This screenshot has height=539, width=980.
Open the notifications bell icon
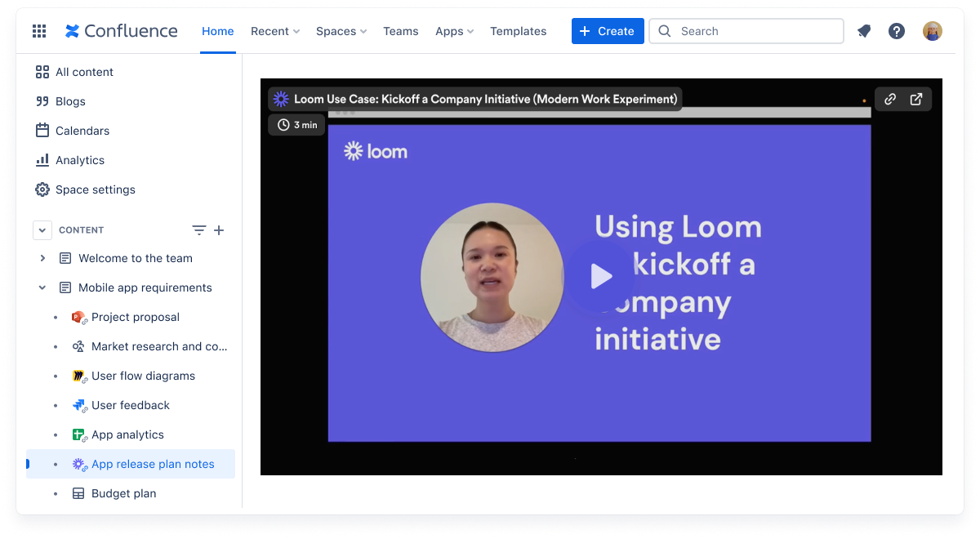point(864,31)
